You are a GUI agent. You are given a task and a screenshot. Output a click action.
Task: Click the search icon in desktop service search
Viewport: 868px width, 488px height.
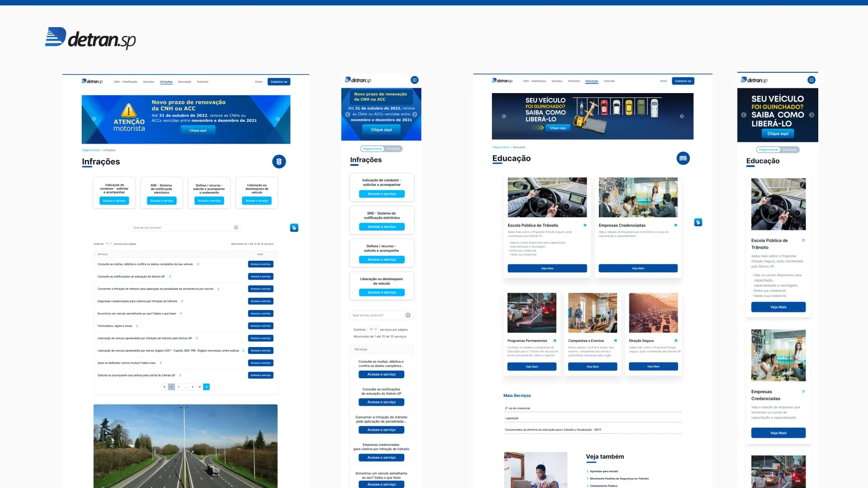click(x=236, y=227)
